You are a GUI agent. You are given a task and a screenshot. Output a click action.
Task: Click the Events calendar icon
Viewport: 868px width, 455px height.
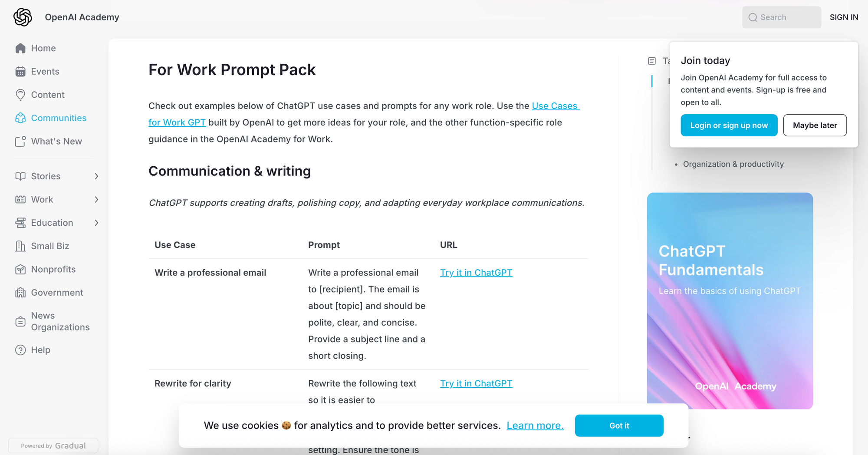20,72
